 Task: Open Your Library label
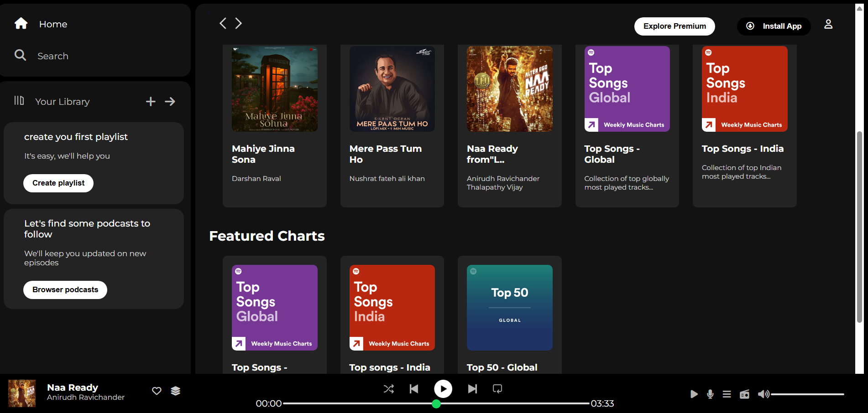[63, 102]
